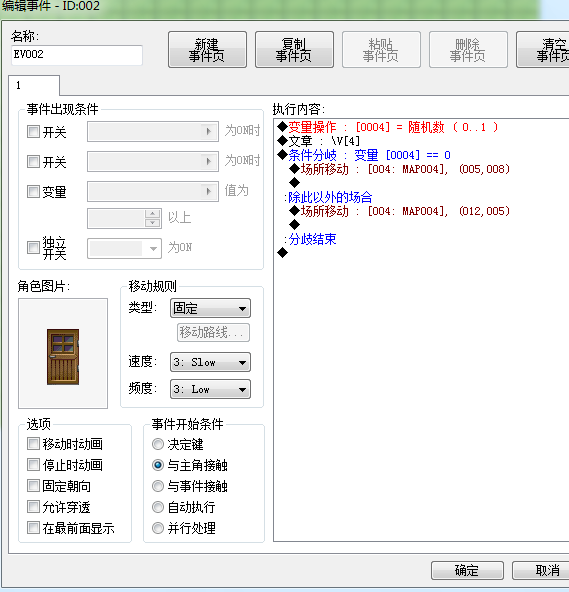Tick the 独立开关 condition checkbox
Screen dimensions: 569x592
click(x=33, y=248)
